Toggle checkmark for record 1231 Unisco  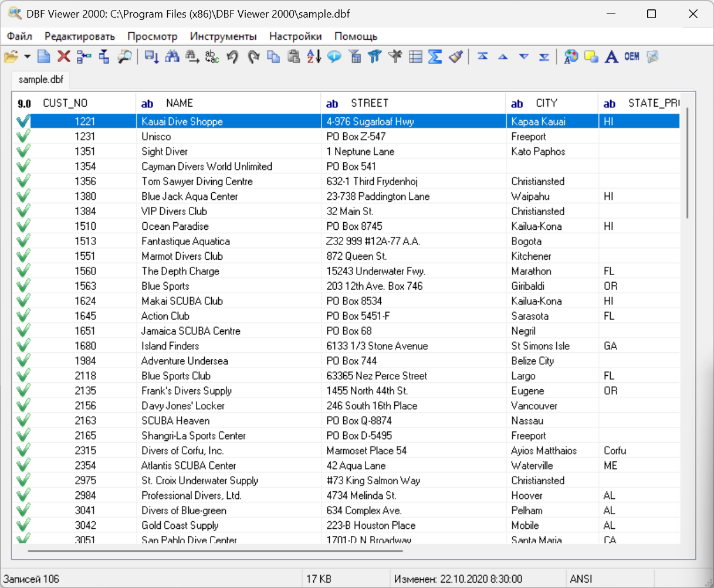coord(23,137)
